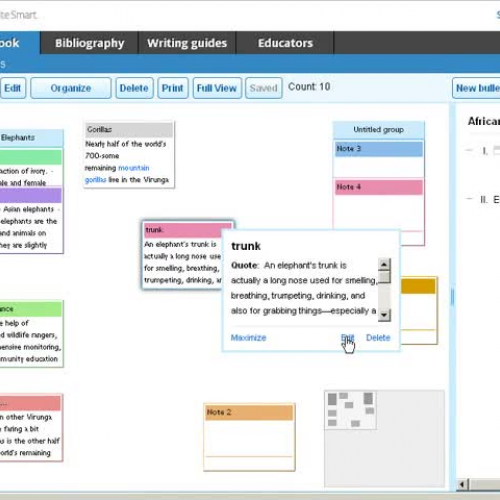This screenshot has width=500, height=500.
Task: Click the Edit toolbar button
Action: coord(13,88)
